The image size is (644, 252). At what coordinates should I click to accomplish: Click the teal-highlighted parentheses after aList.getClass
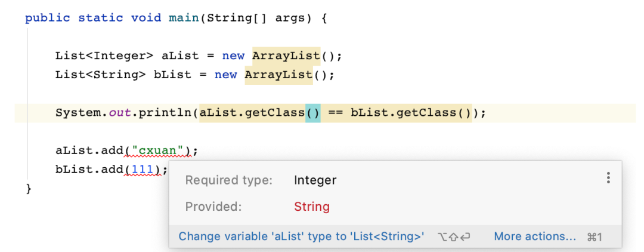click(x=313, y=112)
